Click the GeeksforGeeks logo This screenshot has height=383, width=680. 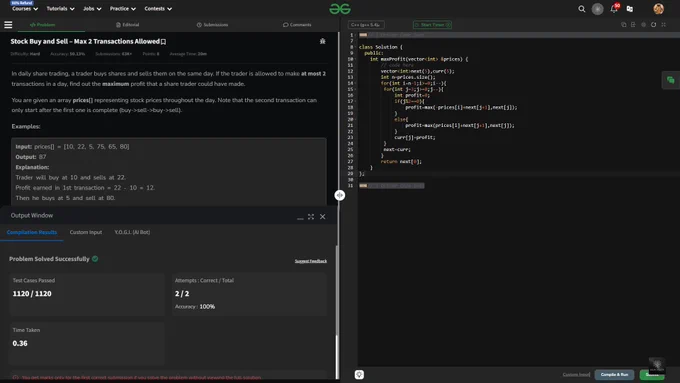pyautogui.click(x=340, y=9)
